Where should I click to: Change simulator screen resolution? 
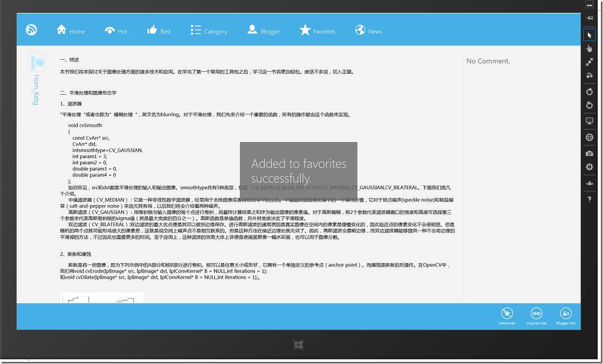coord(589,122)
